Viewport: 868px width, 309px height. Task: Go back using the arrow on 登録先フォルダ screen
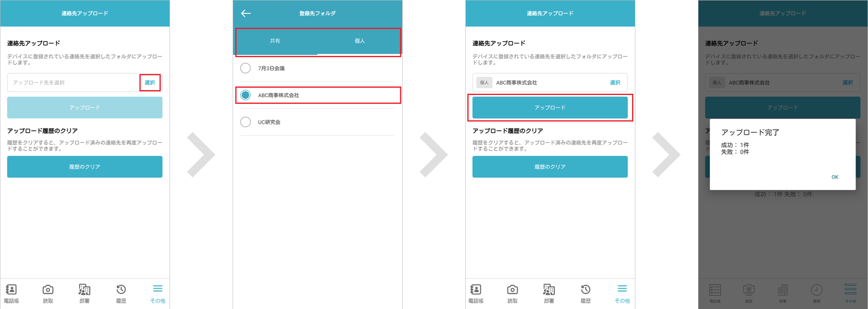[x=246, y=13]
